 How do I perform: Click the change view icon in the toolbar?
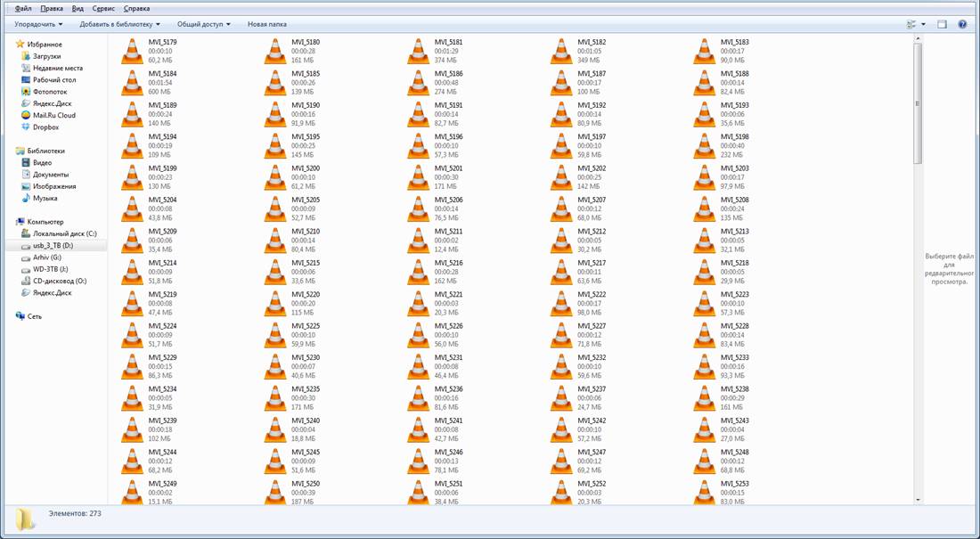(911, 24)
